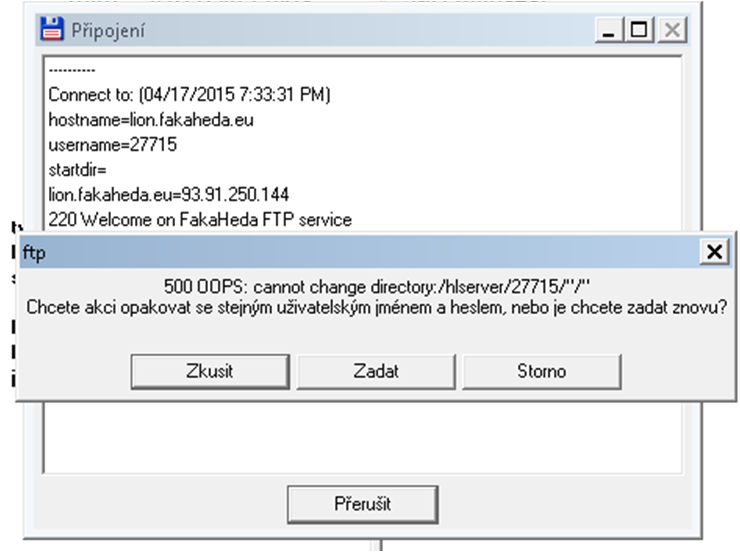Screen dimensions: 740x552
Task: Maximize the Připojení window
Action: coord(639,30)
